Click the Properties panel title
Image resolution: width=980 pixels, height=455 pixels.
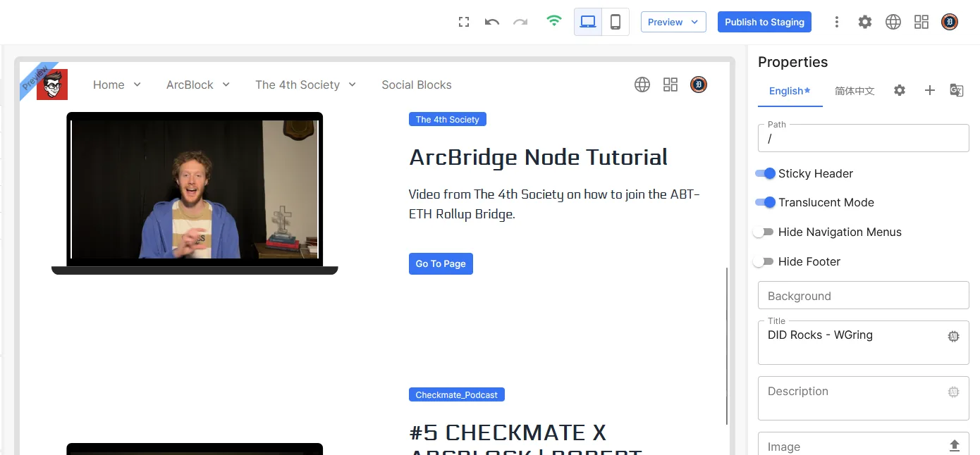792,62
